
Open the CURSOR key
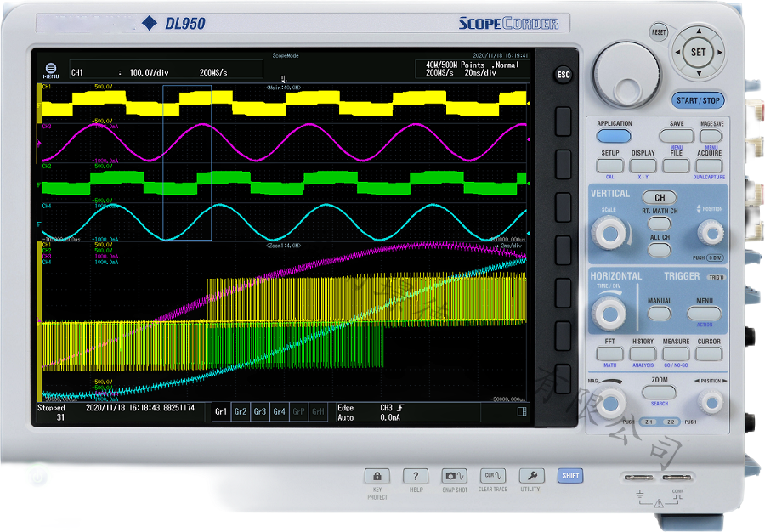(710, 354)
